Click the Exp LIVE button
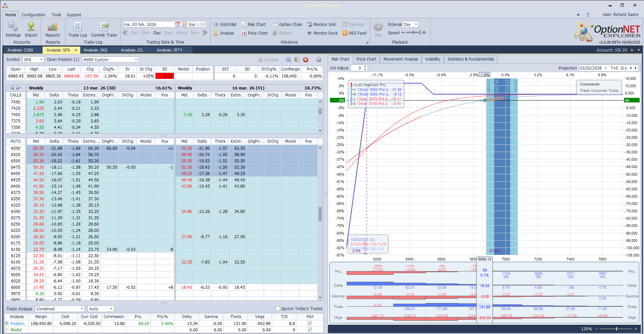 (197, 24)
